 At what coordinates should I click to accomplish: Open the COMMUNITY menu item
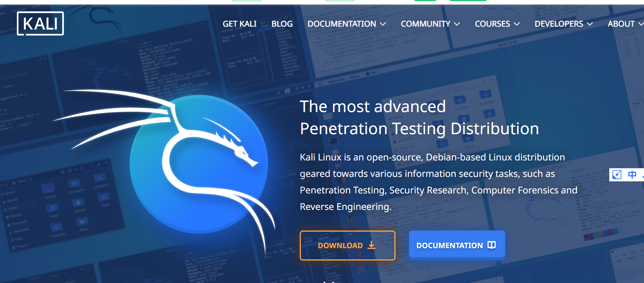pos(425,24)
